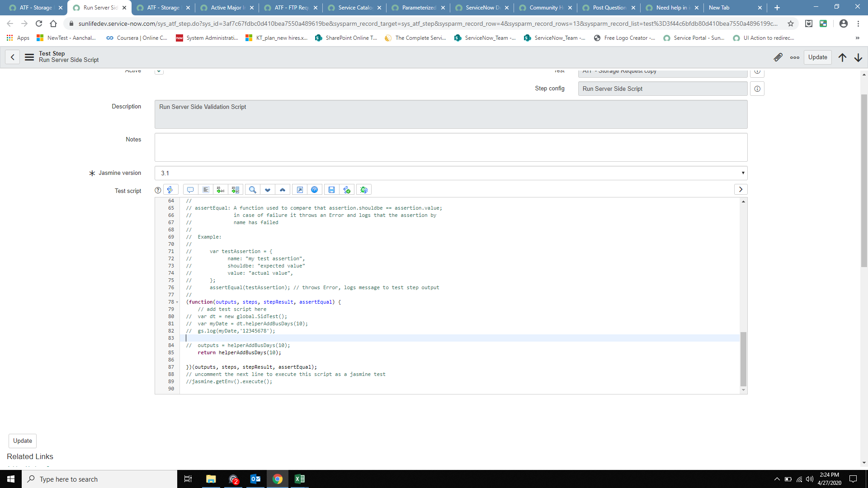Collapse the code fold arrow at line 78
The height and width of the screenshot is (488, 868).
coord(177,302)
